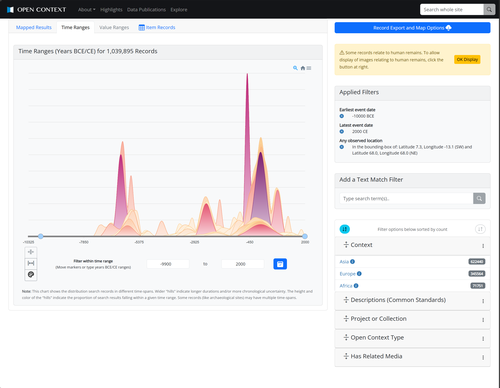Remove the Any observed location filter
Screen dimensions: 500x388
(342, 147)
